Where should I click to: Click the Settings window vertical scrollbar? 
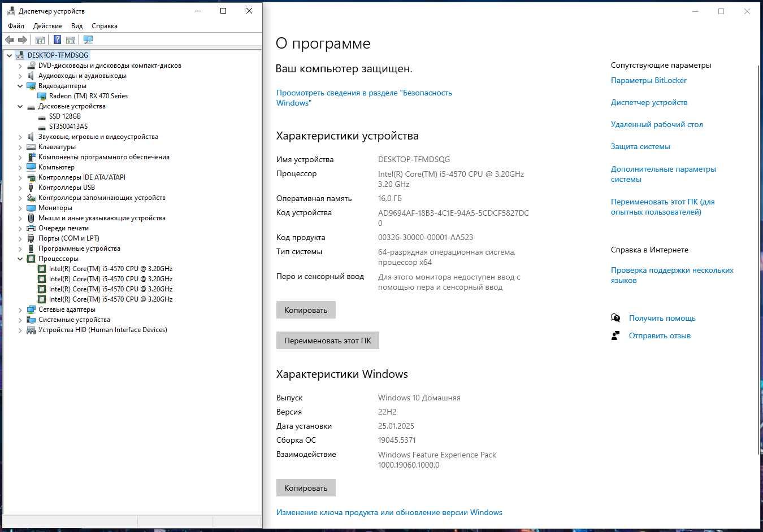759,259
